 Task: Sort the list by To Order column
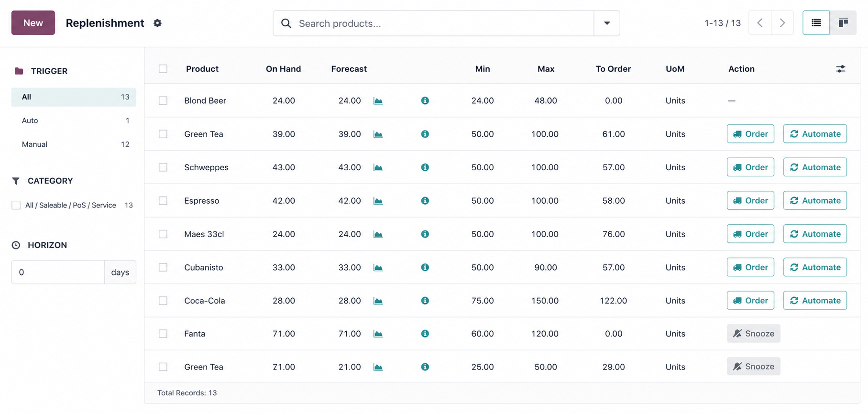tap(613, 69)
